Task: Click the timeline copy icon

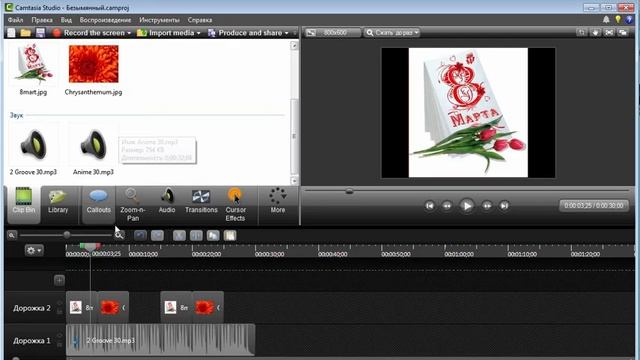Action: coord(213,236)
